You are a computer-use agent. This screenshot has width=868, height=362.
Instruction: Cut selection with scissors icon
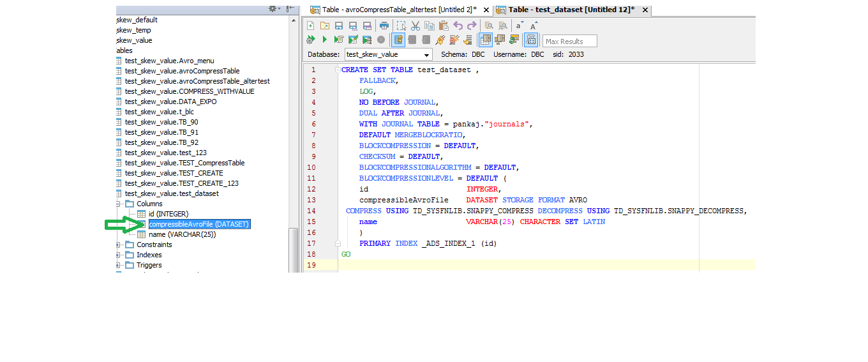415,26
